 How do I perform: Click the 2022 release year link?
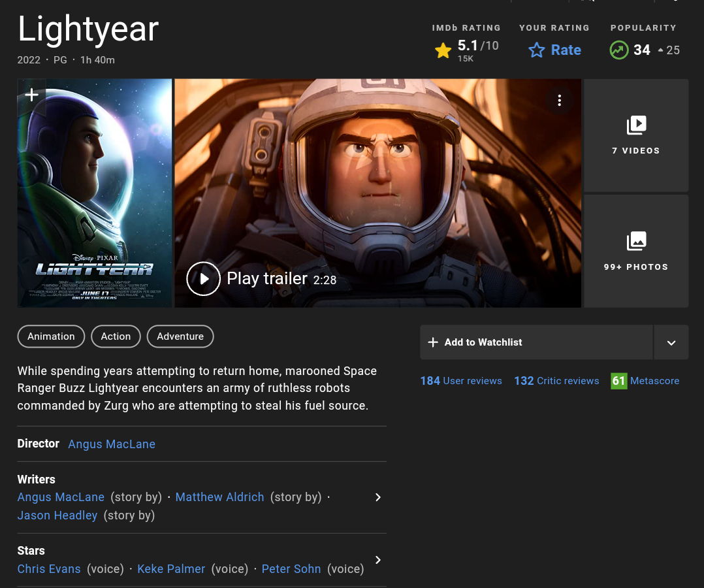click(29, 59)
